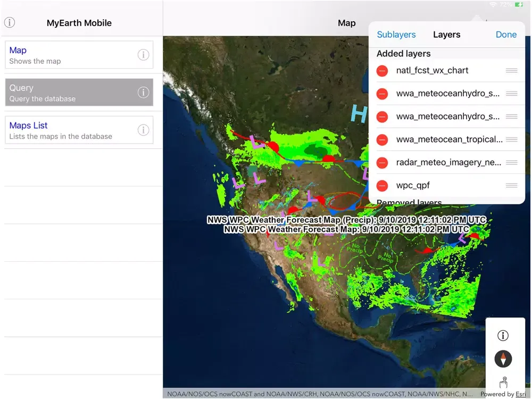Select the Map menu entry
This screenshot has width=532, height=399.
click(79, 55)
